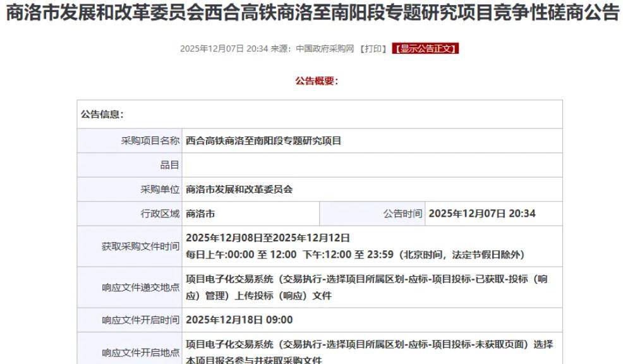Select the 采购项目名称 label cell
This screenshot has width=623, height=364.
(x=150, y=141)
